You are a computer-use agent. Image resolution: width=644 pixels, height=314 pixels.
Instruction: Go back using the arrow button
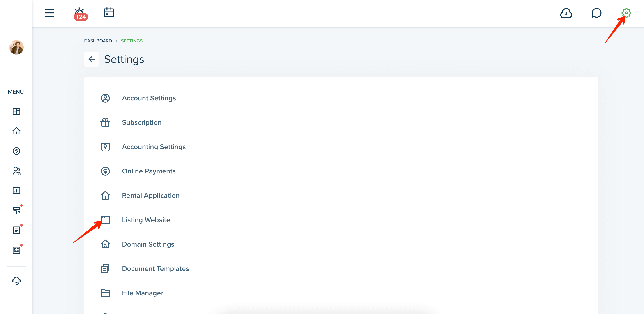(92, 59)
